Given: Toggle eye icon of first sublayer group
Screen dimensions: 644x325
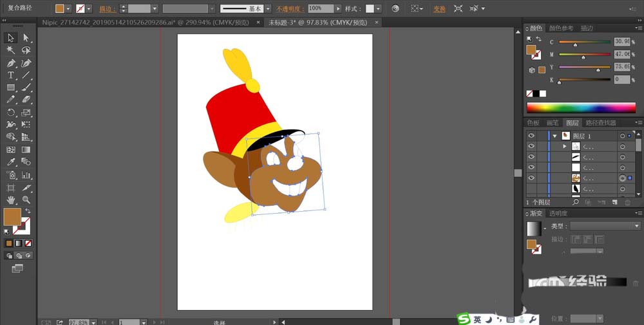Looking at the screenshot, I should point(531,146).
